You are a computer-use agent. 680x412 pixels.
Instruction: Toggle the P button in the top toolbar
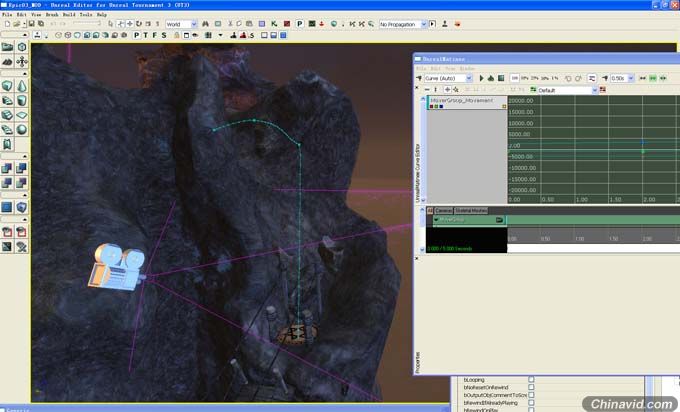pos(299,24)
